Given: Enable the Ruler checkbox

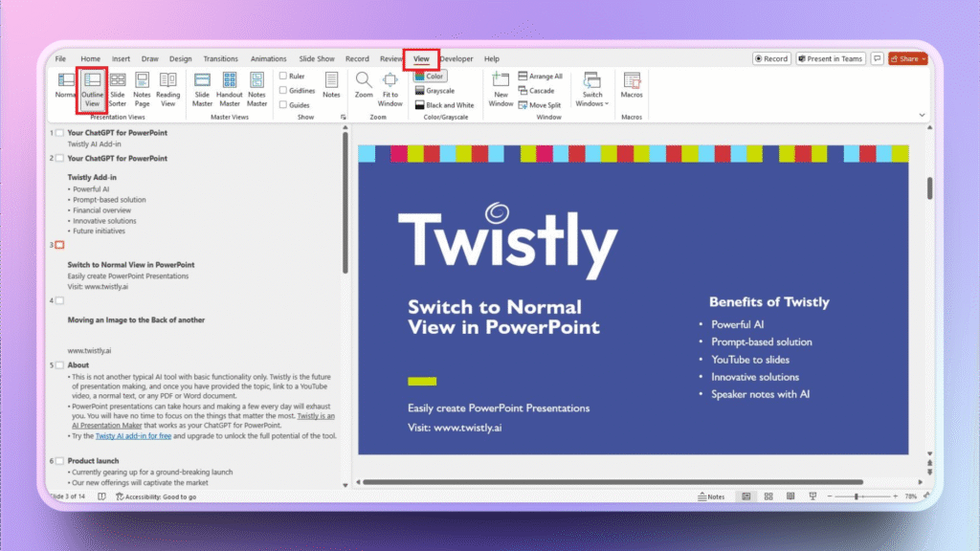Looking at the screenshot, I should point(283,77).
